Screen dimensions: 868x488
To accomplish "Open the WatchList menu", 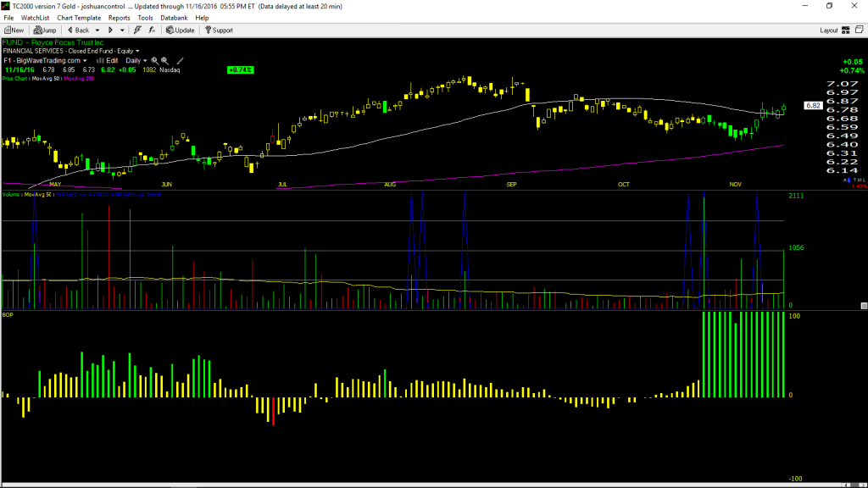I will (35, 18).
